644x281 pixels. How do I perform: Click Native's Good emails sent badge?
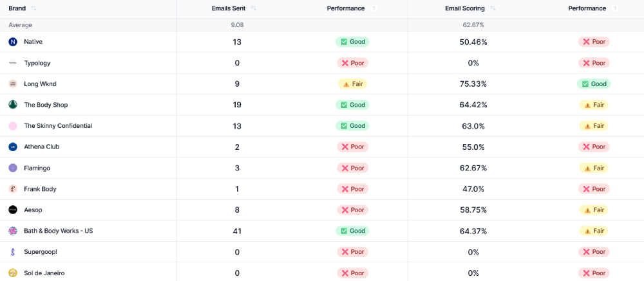pyautogui.click(x=352, y=41)
